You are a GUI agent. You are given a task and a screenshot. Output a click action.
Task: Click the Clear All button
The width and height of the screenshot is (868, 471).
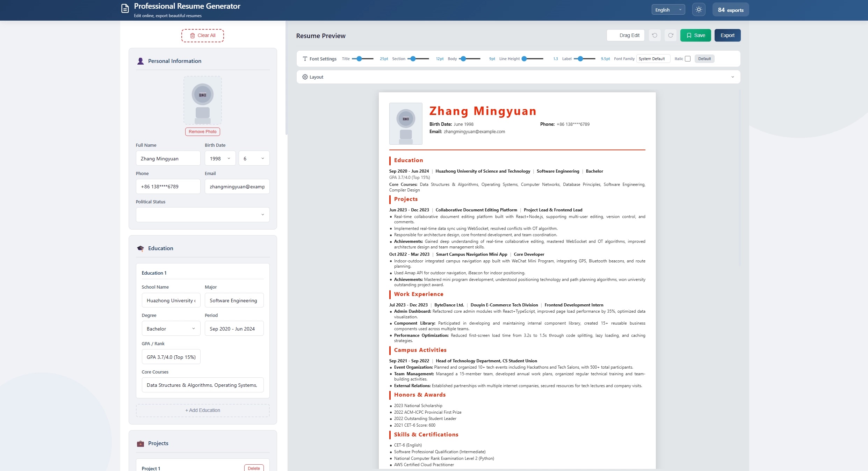click(203, 36)
